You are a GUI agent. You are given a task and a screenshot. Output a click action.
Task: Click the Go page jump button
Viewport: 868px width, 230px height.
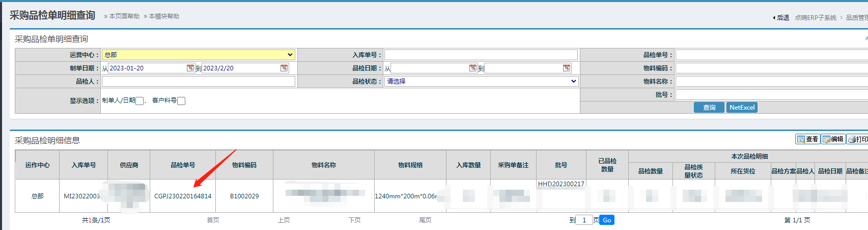point(607,220)
